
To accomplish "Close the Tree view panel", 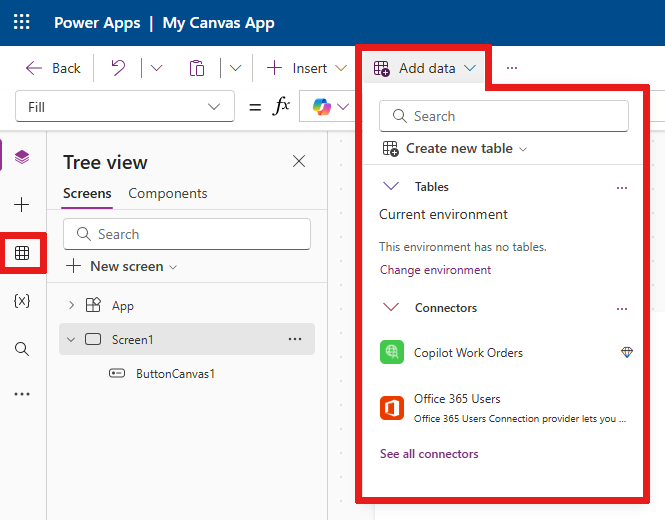I will (x=299, y=161).
